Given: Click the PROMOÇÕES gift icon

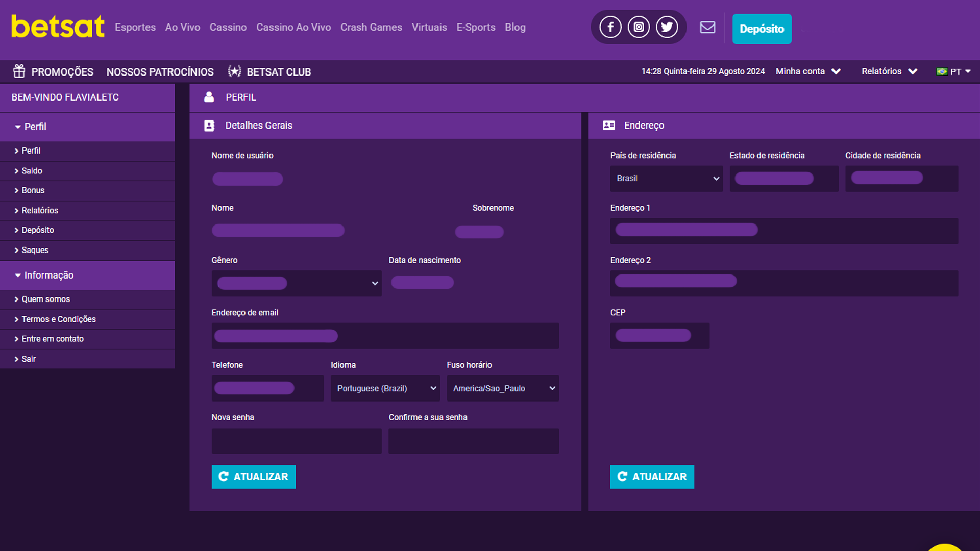Looking at the screenshot, I should pyautogui.click(x=19, y=71).
